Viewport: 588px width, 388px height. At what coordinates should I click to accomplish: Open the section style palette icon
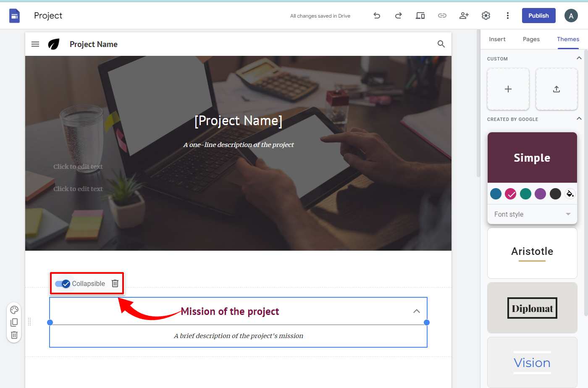pyautogui.click(x=14, y=309)
